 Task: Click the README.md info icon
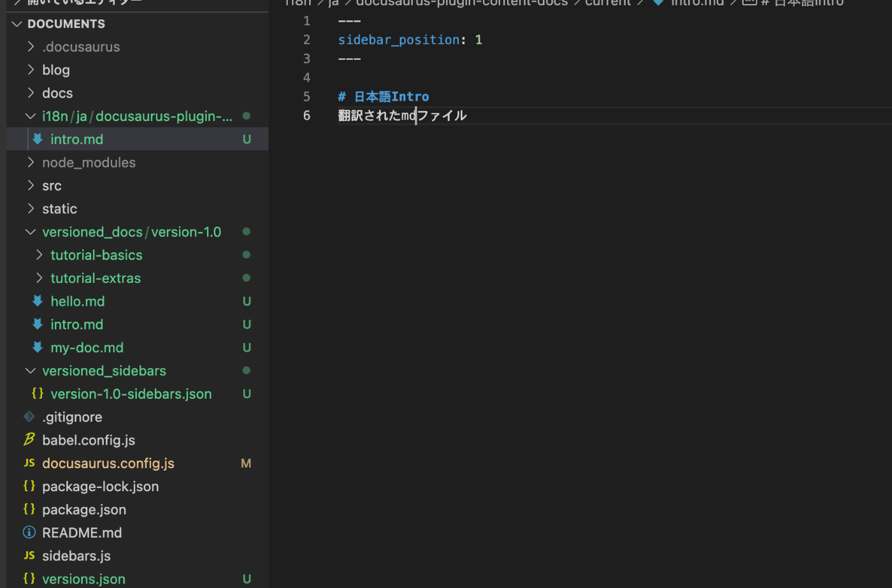(x=29, y=532)
